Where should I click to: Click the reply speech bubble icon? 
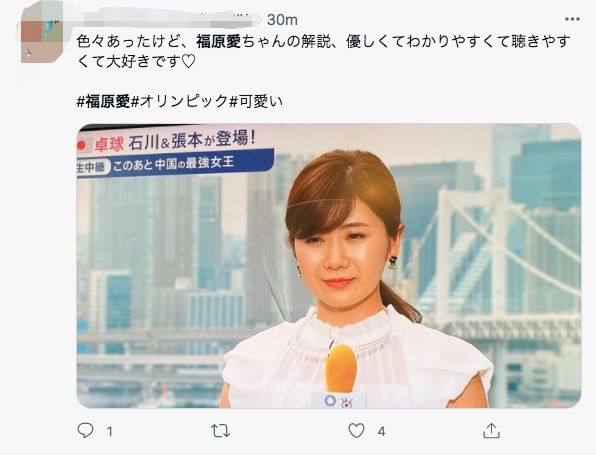[x=86, y=431]
